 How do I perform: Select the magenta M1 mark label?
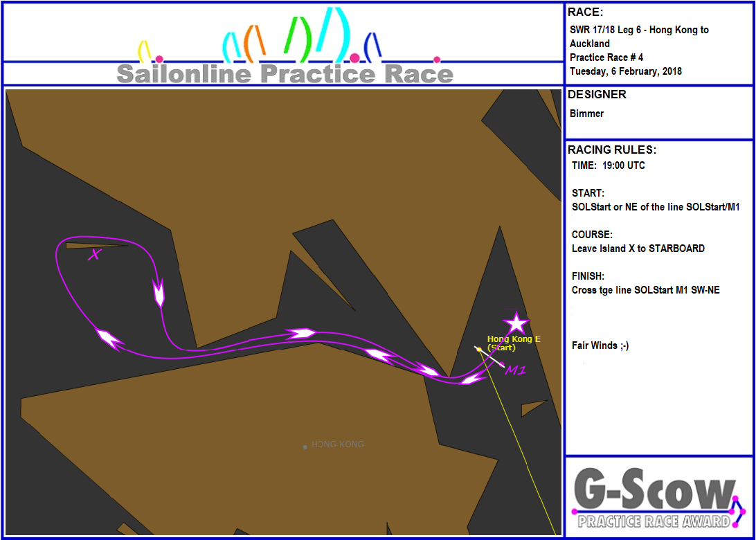pyautogui.click(x=516, y=370)
